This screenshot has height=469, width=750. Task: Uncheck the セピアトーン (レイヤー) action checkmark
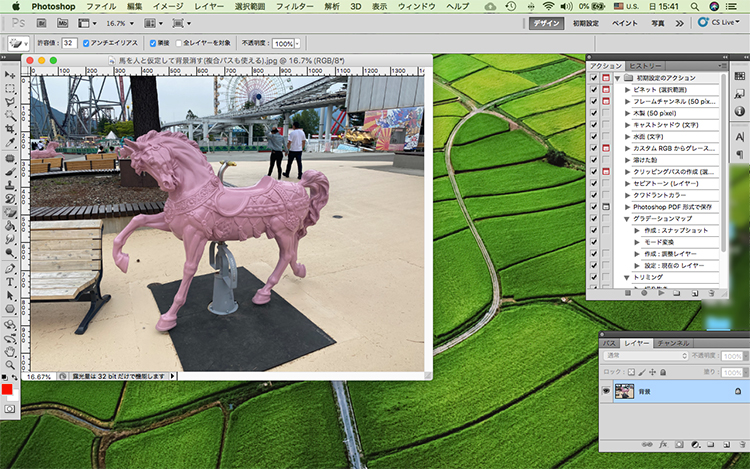(x=594, y=184)
